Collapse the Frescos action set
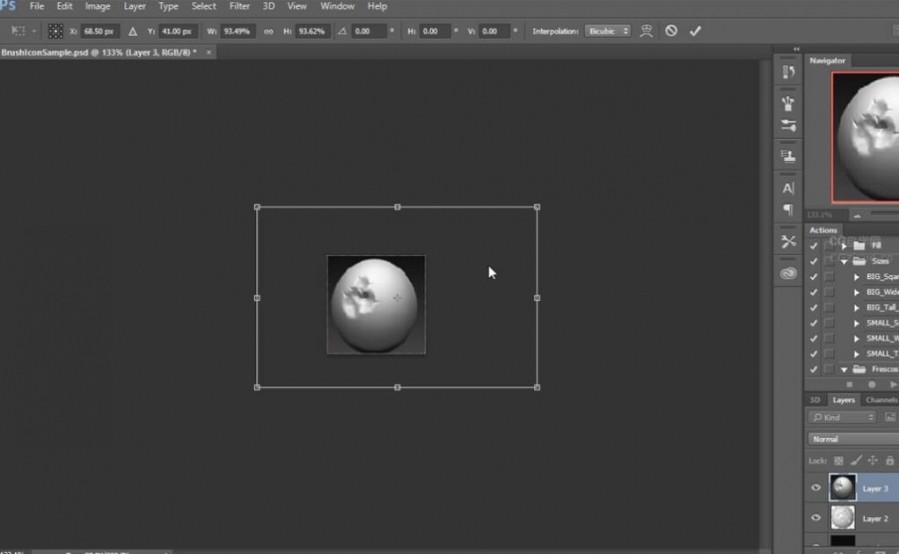 pyautogui.click(x=844, y=370)
